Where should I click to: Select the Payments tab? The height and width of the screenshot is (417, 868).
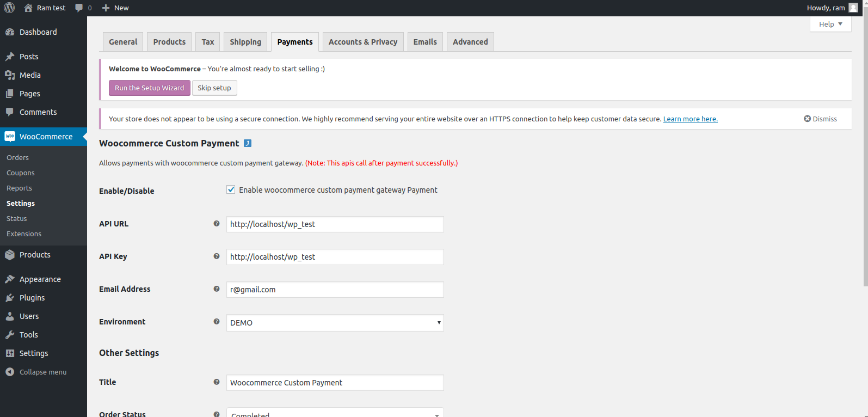pyautogui.click(x=295, y=42)
